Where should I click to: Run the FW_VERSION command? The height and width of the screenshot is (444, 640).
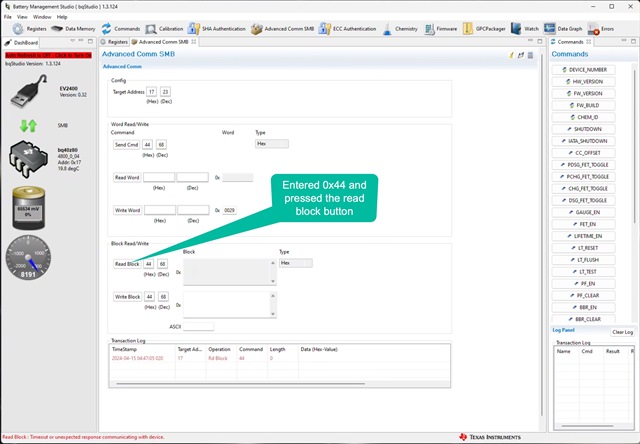point(584,93)
